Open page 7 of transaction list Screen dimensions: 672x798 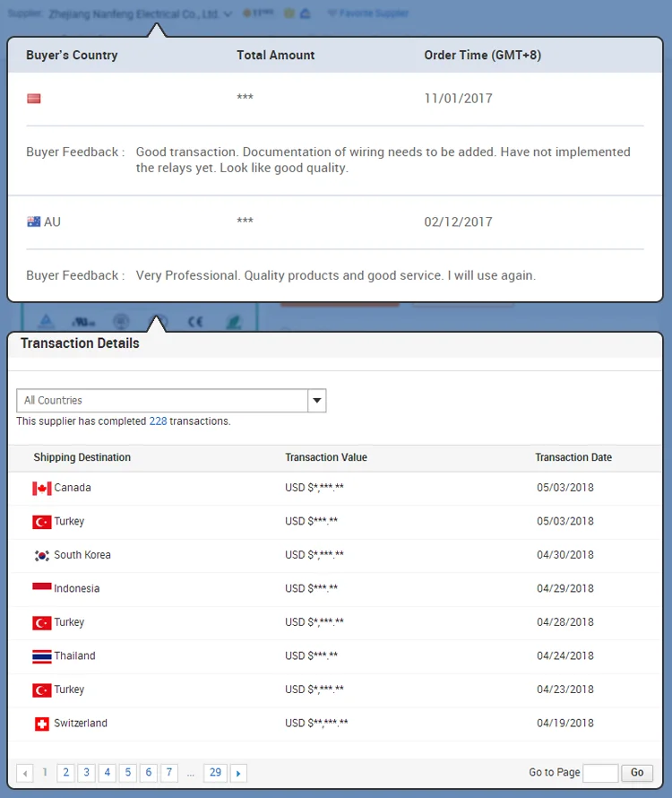point(169,773)
